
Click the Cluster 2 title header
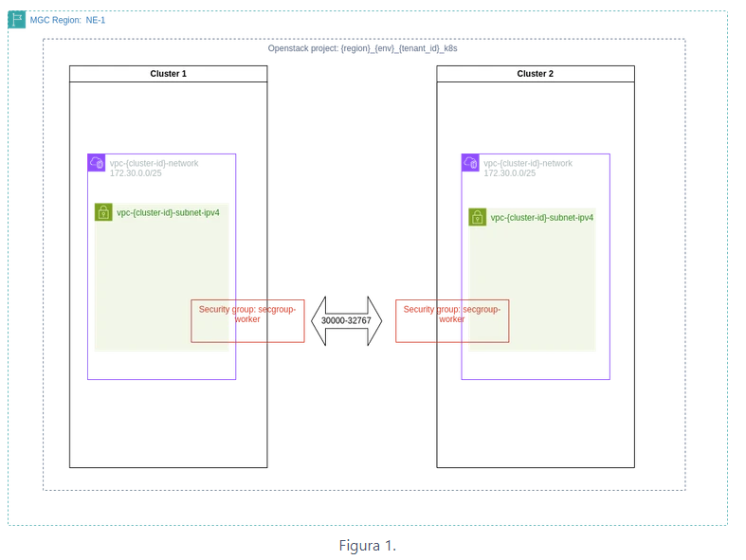[535, 74]
